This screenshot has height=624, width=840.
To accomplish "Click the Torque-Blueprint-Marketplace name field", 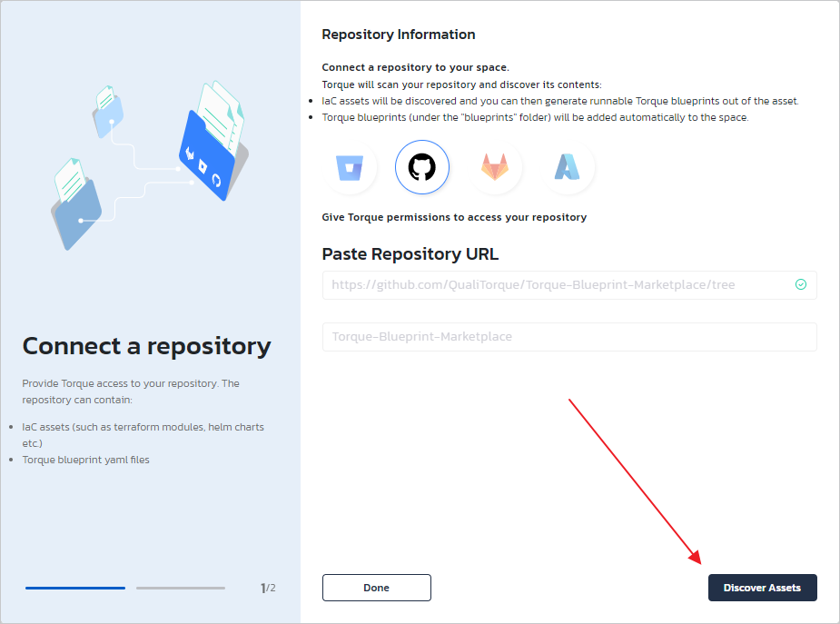I will (569, 337).
